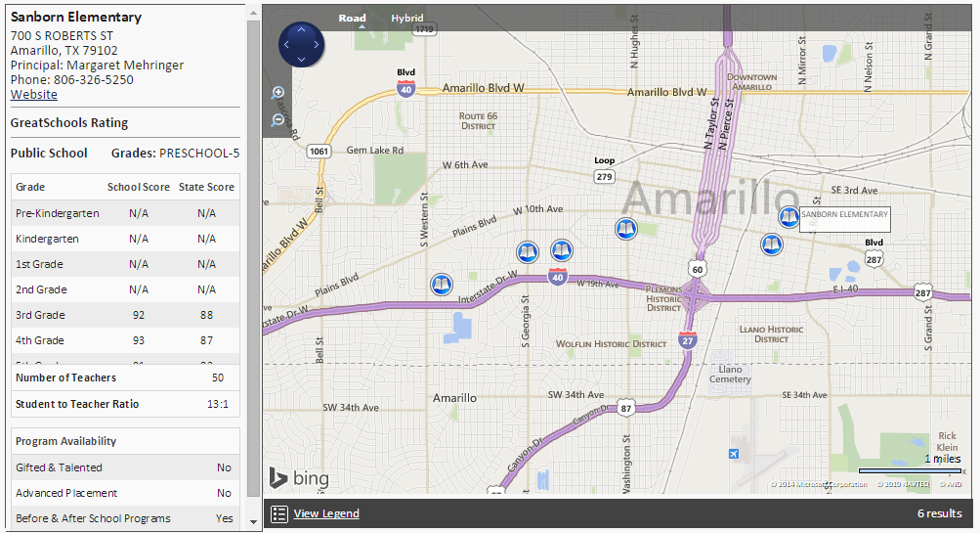Open the Sanborn Elementary Website link
Image resolution: width=980 pixels, height=533 pixels.
(x=34, y=95)
